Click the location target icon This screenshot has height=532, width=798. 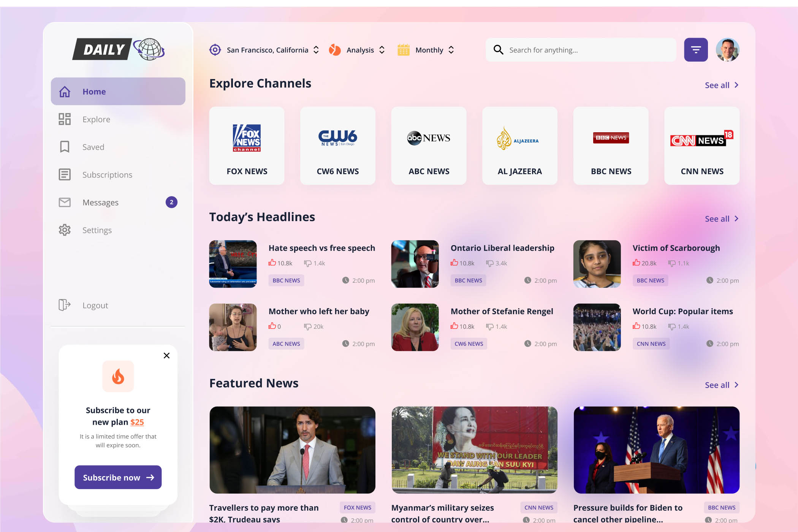[x=215, y=50]
